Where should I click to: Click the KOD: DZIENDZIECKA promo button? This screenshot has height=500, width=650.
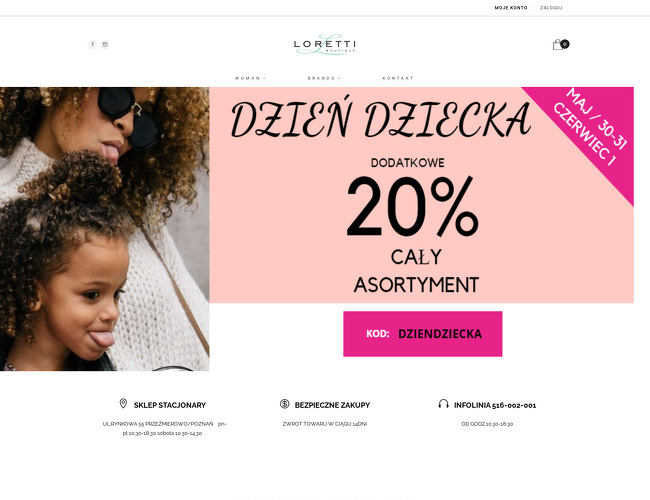(422, 334)
